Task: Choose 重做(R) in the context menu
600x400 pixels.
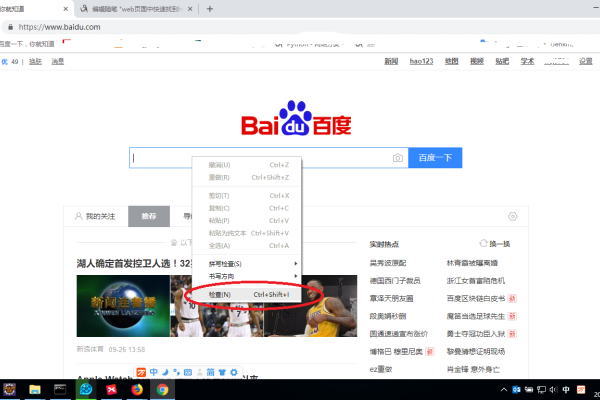Action: click(246, 177)
